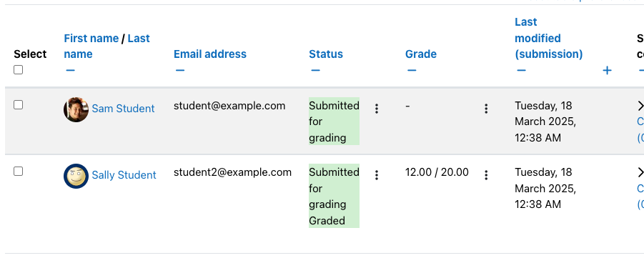Collapse the First name / Last name column
Image resolution: width=644 pixels, height=258 pixels.
(70, 71)
